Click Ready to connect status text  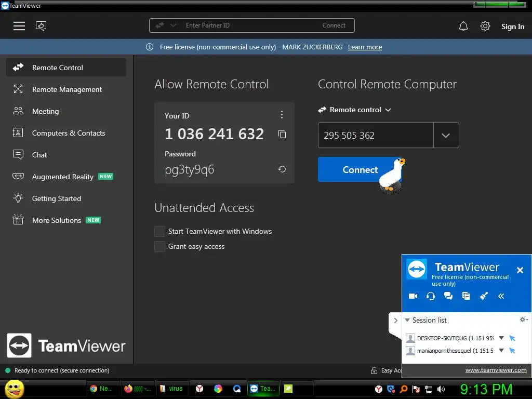pos(62,370)
